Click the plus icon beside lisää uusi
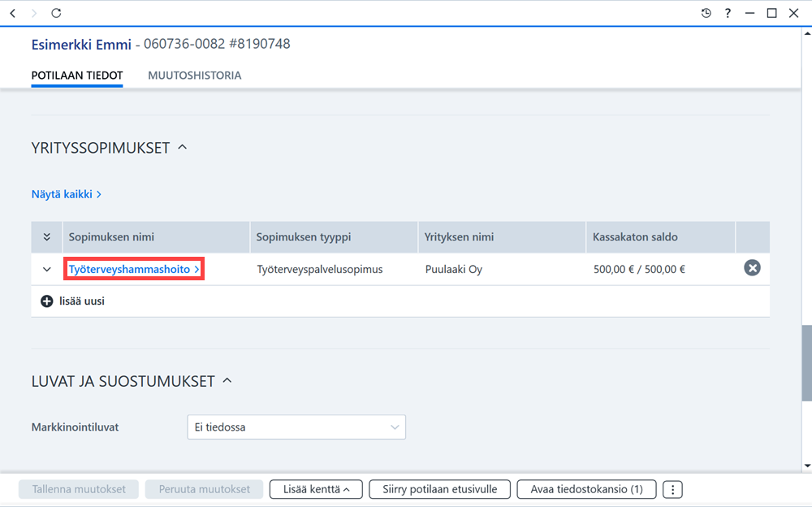 46,301
